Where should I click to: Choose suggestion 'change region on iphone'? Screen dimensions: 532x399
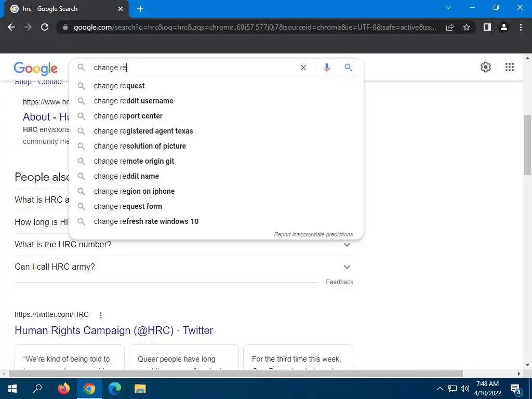point(216,191)
